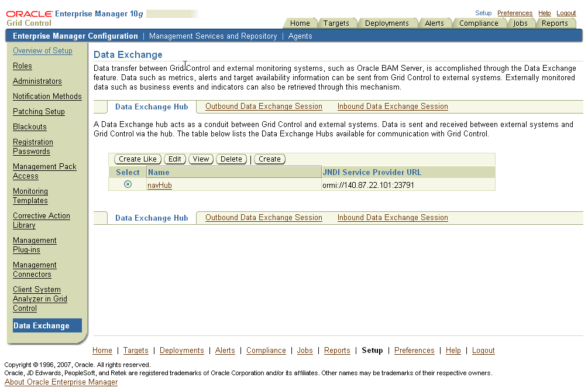Open the Compliance tab
The width and height of the screenshot is (588, 391).
click(479, 23)
